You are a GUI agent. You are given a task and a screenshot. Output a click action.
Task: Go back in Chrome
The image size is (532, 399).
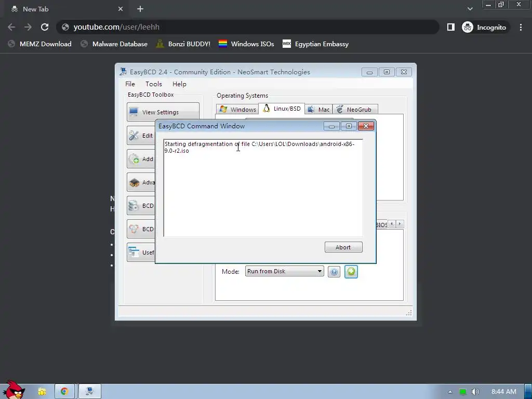coord(11,27)
